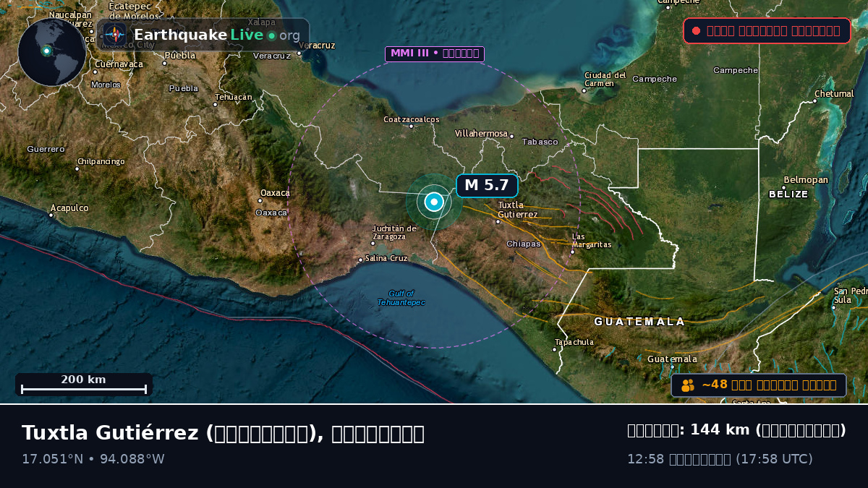Click the Chetumal city dot marker
This screenshot has height=488, width=868.
coord(814,101)
